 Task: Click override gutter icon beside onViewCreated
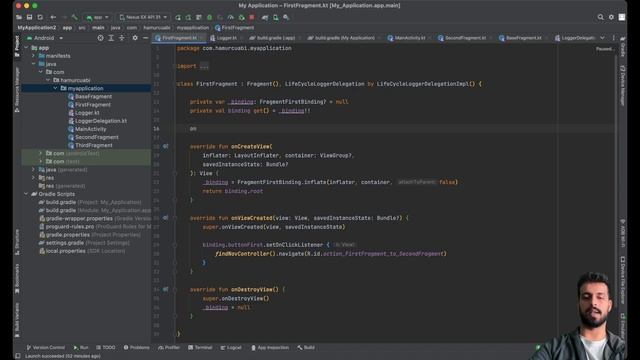(x=165, y=218)
